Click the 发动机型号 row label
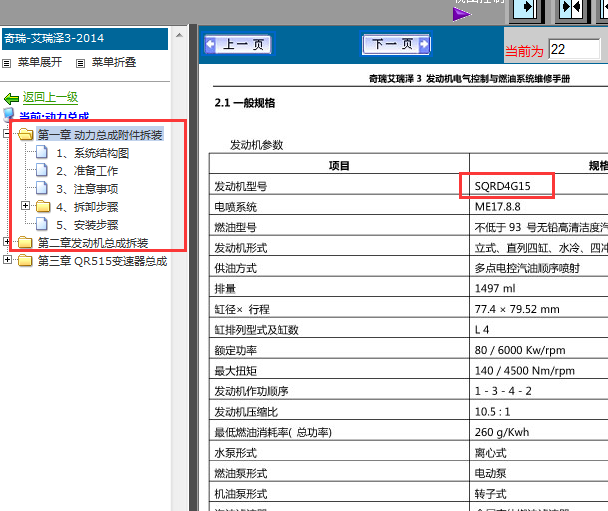This screenshot has height=511, width=608. (x=241, y=186)
